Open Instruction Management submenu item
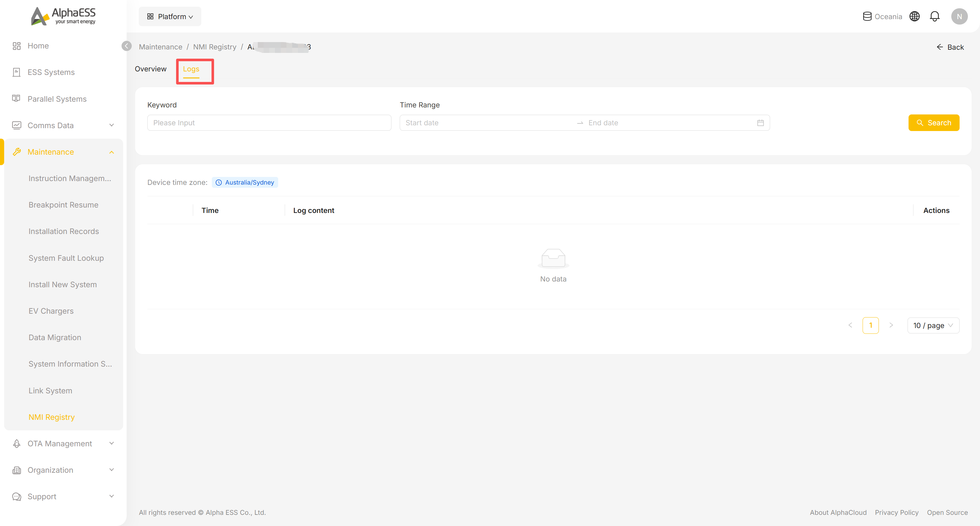980x526 pixels. click(70, 178)
